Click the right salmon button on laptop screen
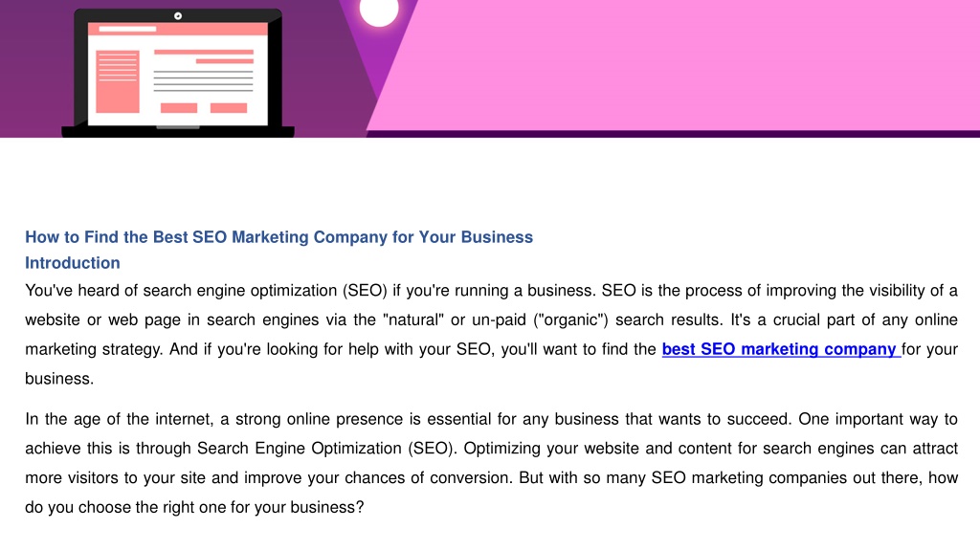The image size is (980, 551). click(229, 108)
